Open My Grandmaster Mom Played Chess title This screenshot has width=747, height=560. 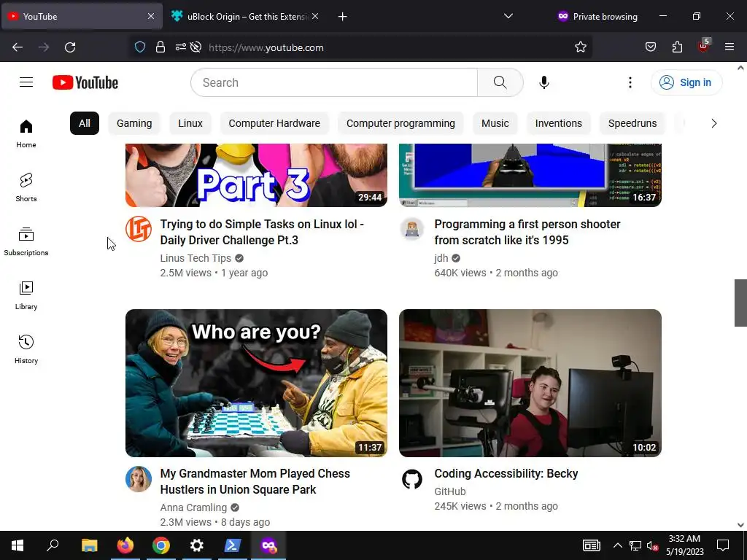(255, 481)
